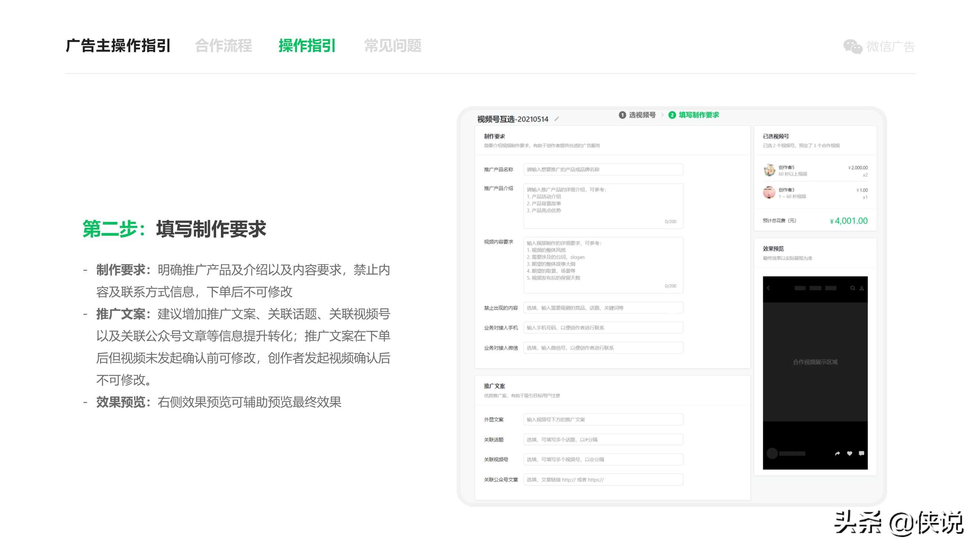The width and height of the screenshot is (980, 551).
Task: Go to step 1 选视频号
Action: point(637,115)
